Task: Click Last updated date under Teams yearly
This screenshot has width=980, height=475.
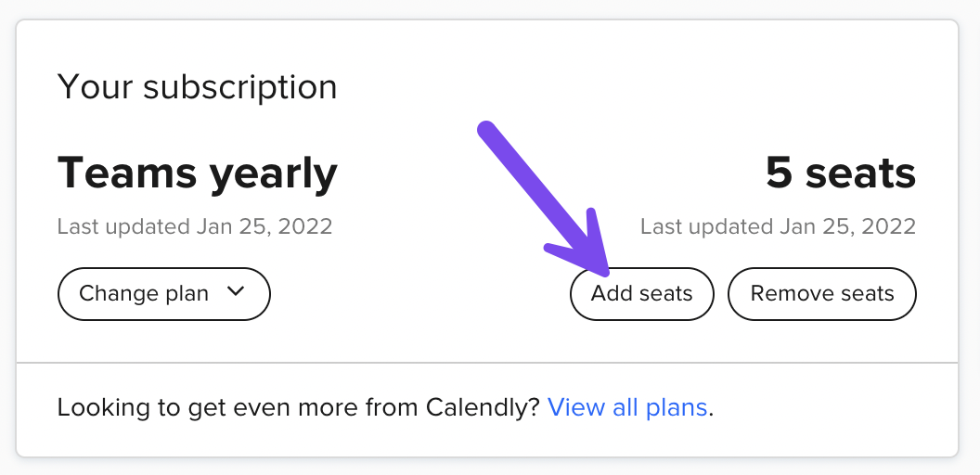Action: pos(195,226)
